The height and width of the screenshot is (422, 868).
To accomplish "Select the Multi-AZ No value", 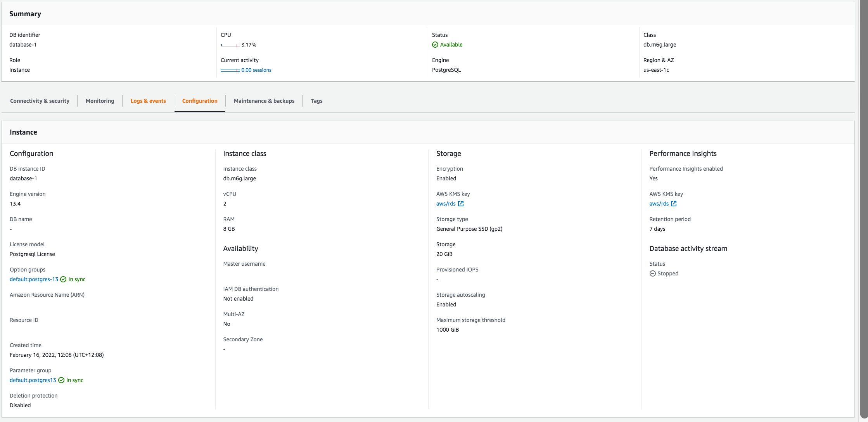I will click(x=227, y=324).
